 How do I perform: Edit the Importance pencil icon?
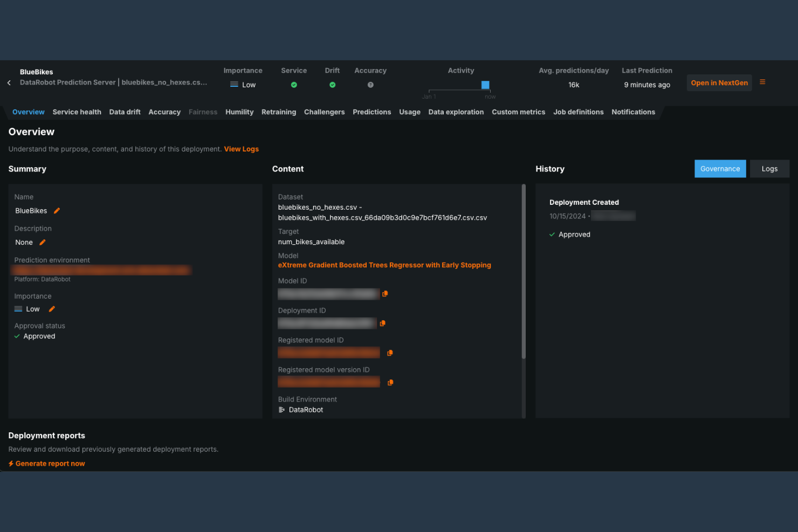(x=52, y=309)
